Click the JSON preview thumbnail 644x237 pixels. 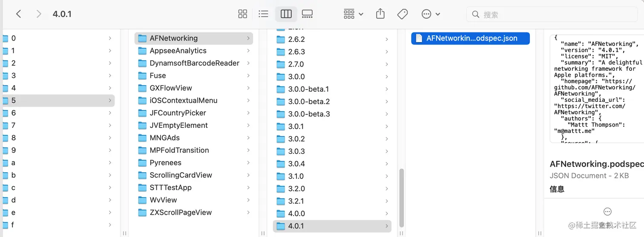point(597,89)
